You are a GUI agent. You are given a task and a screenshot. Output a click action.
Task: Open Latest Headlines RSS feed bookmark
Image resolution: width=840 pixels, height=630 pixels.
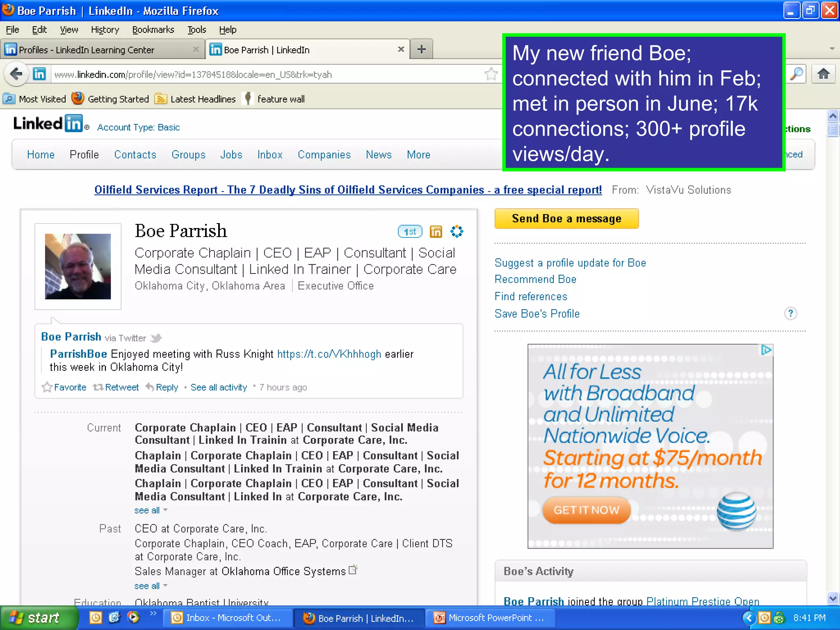(195, 99)
